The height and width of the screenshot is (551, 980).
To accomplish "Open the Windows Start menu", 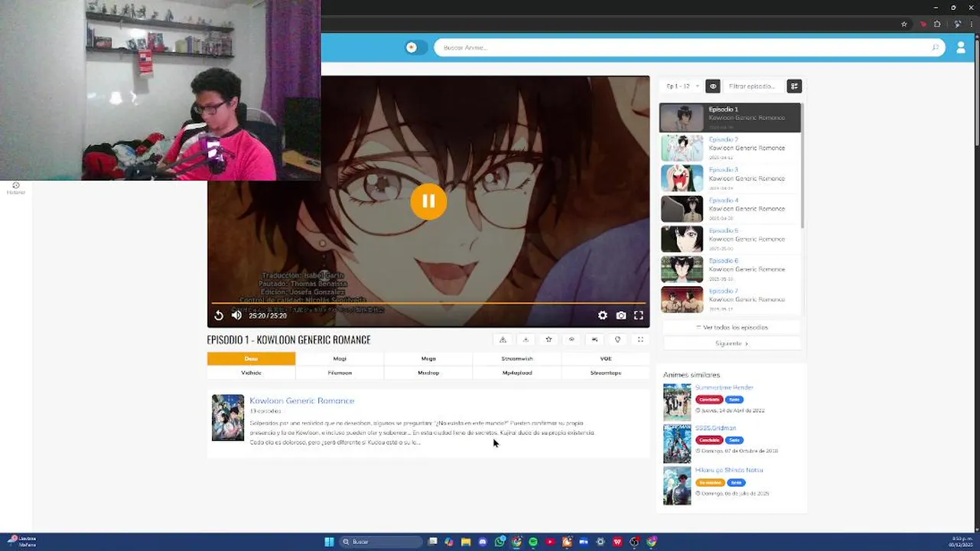I will (x=329, y=542).
